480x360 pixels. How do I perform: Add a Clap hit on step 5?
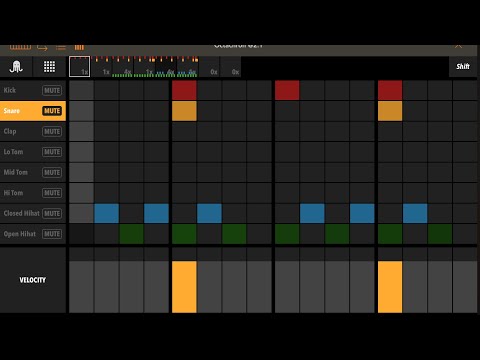click(x=184, y=131)
